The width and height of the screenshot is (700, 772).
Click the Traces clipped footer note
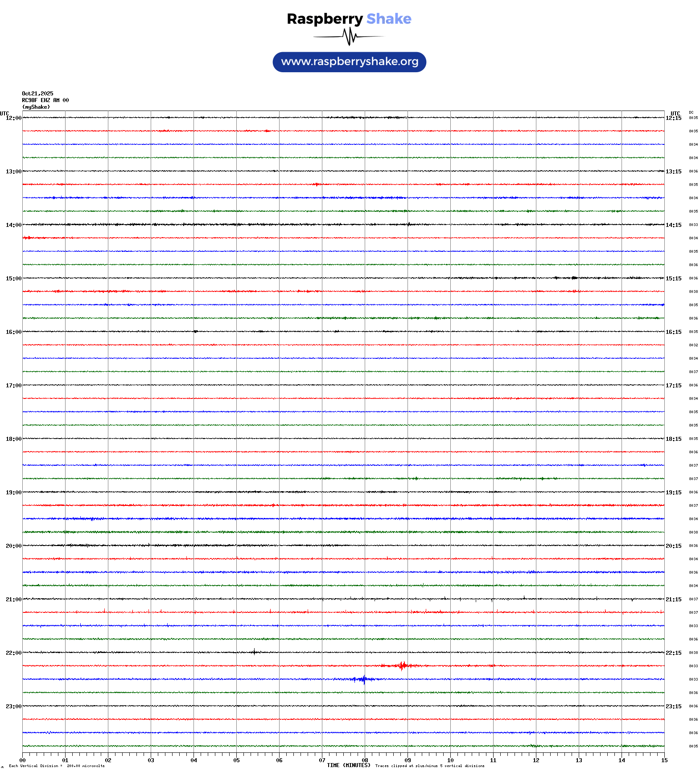click(x=429, y=766)
